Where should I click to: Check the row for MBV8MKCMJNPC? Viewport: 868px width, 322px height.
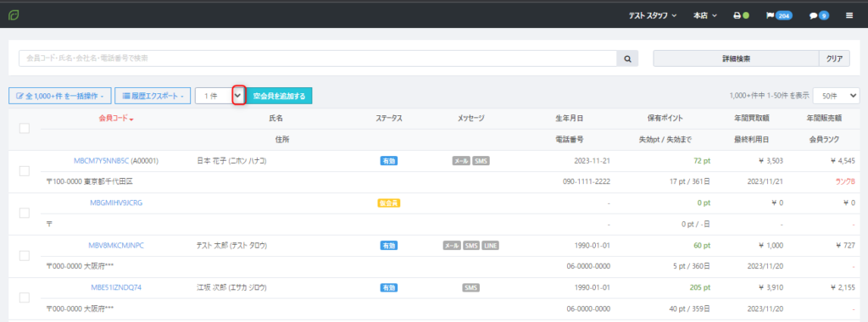[25, 256]
